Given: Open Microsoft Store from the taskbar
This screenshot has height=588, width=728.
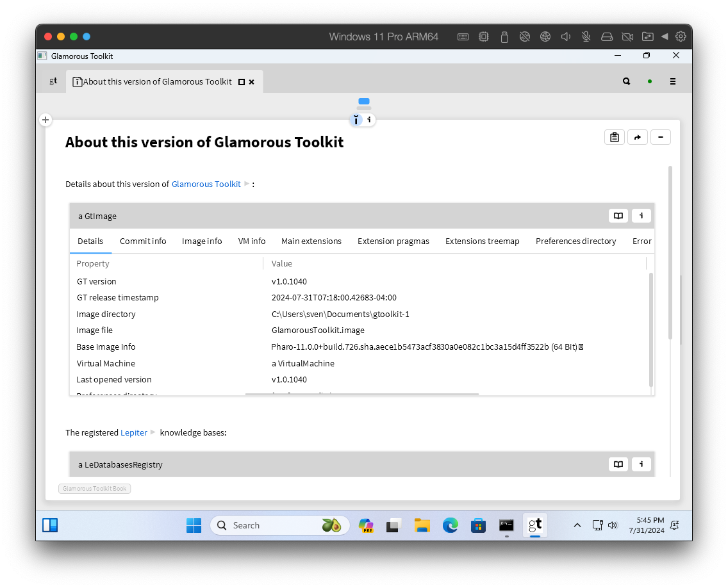Looking at the screenshot, I should click(478, 525).
